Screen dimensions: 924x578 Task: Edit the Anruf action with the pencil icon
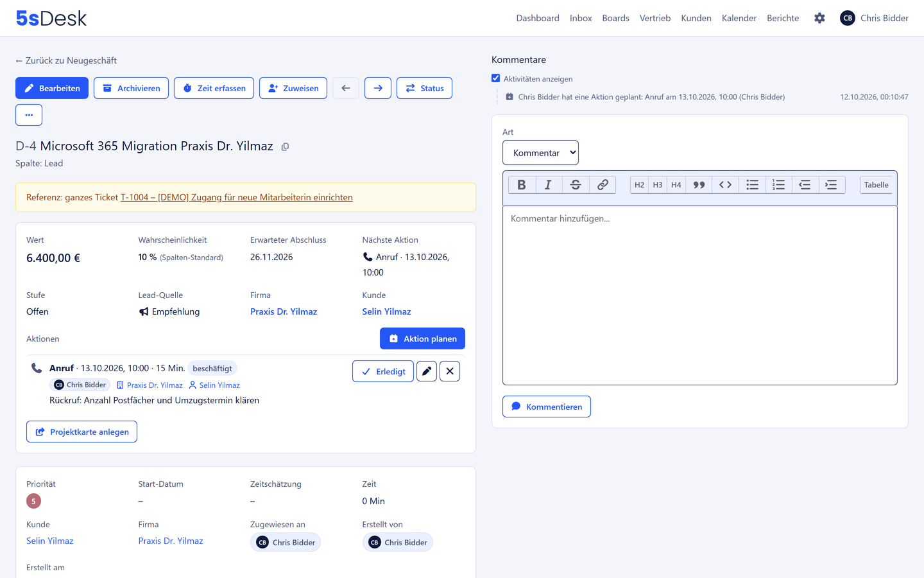[x=427, y=371]
